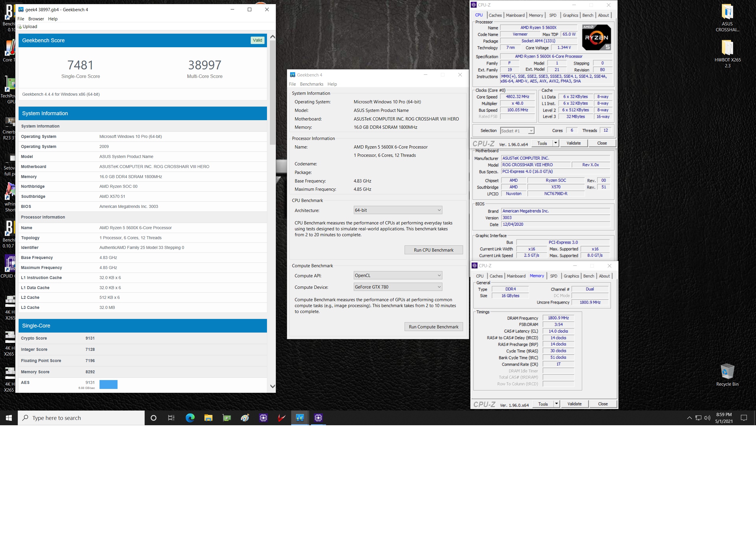Screen dimensions: 756x536
Task: Click Run CPU Benchmark button
Action: [434, 250]
